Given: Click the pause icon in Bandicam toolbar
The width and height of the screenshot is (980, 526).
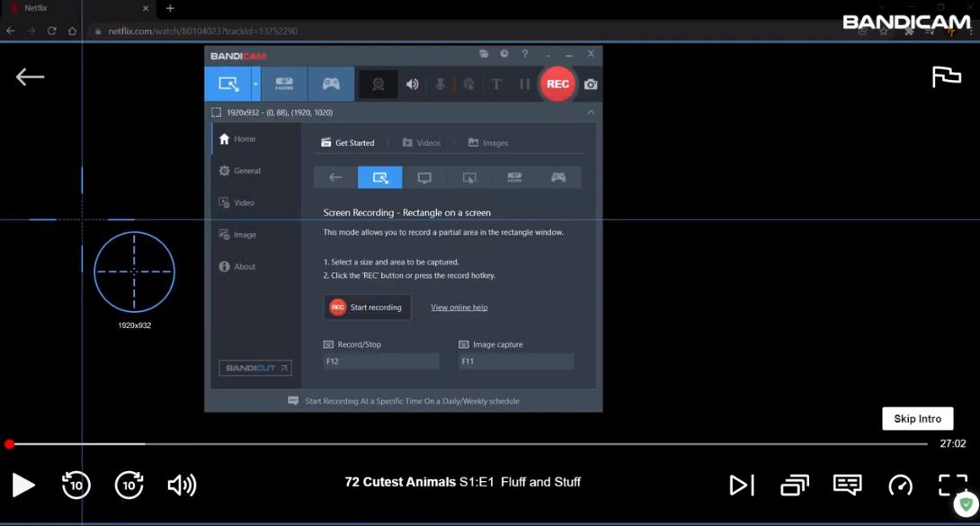Looking at the screenshot, I should click(524, 84).
